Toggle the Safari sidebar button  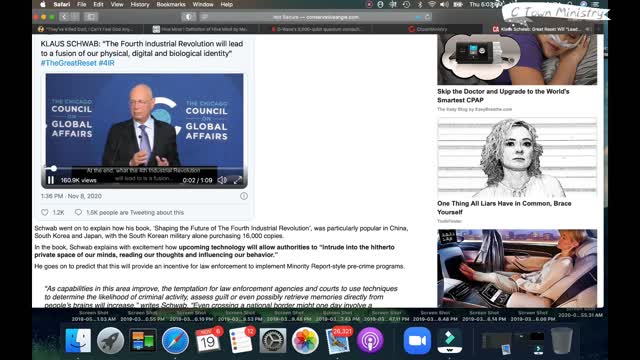click(x=91, y=17)
